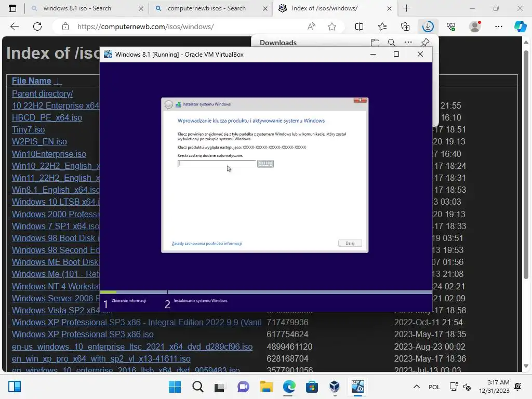
Task: Reload the computernewb page
Action: (x=37, y=26)
